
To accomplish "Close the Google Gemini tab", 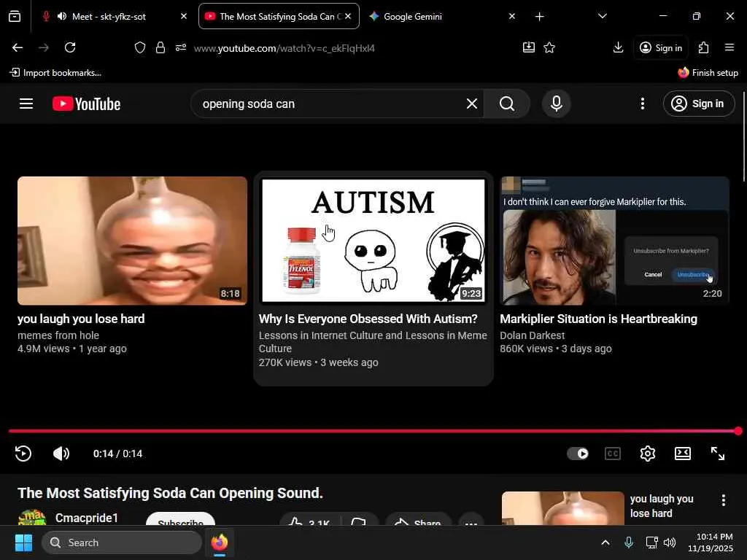I will (x=511, y=17).
